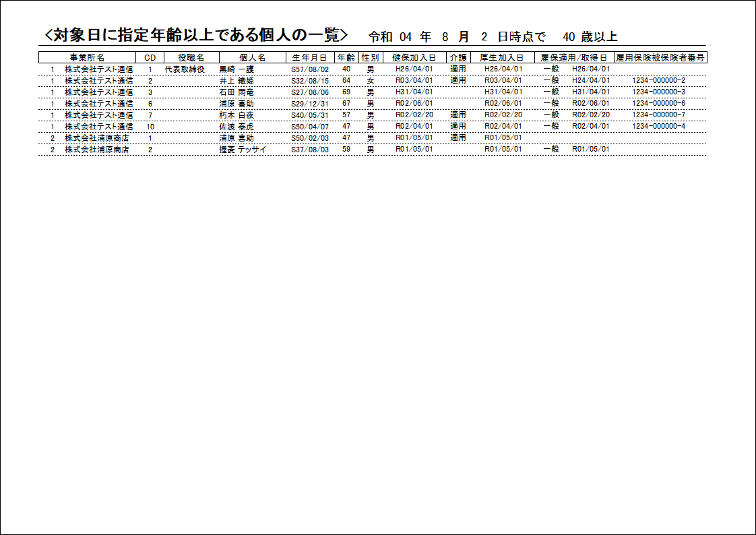Viewport: 756px width, 535px height.
Task: Select the 個人名 column header
Action: tap(253, 58)
